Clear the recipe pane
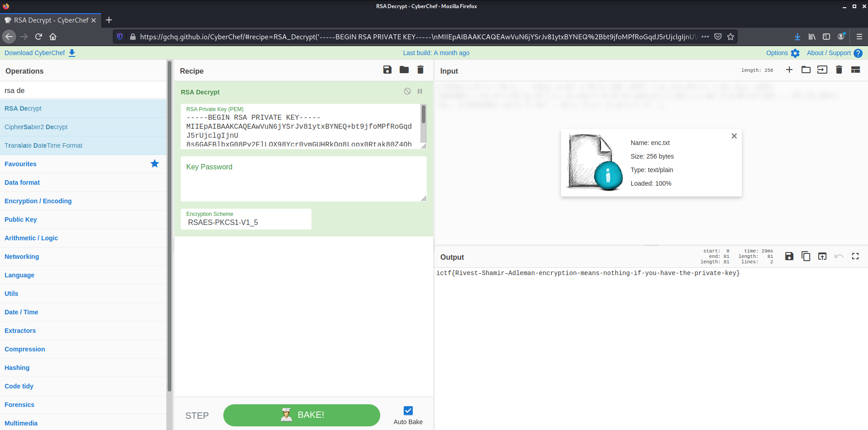This screenshot has width=868, height=430. pos(420,70)
